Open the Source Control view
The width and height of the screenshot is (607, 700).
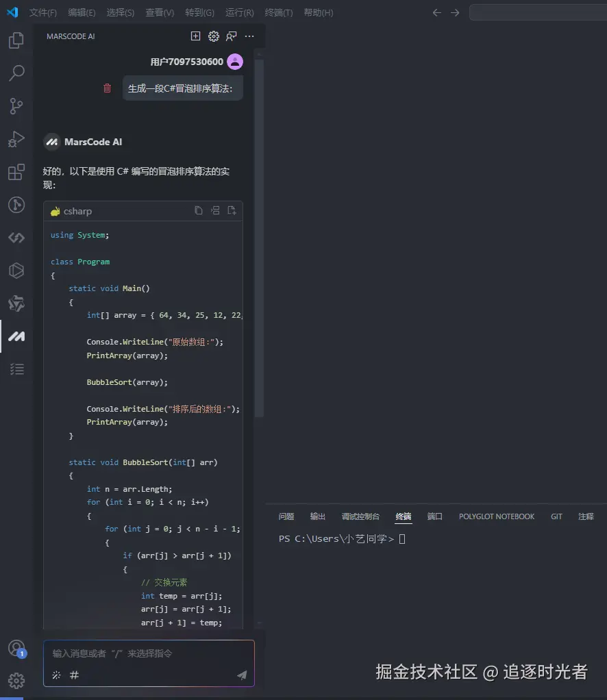coord(16,105)
